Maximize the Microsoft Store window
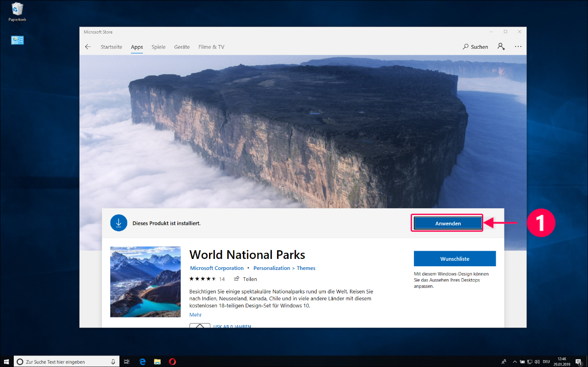588x367 pixels. point(505,32)
